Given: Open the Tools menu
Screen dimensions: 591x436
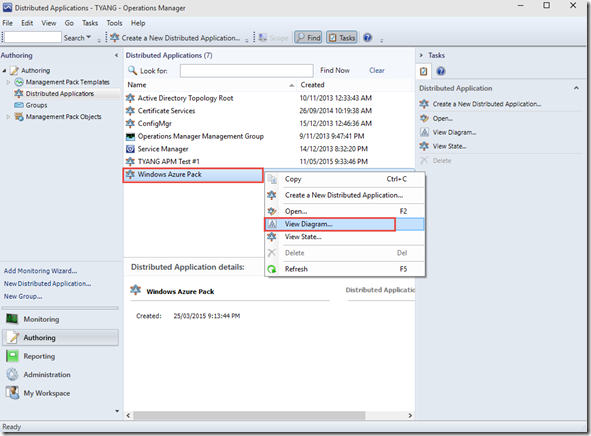Looking at the screenshot, I should click(114, 23).
